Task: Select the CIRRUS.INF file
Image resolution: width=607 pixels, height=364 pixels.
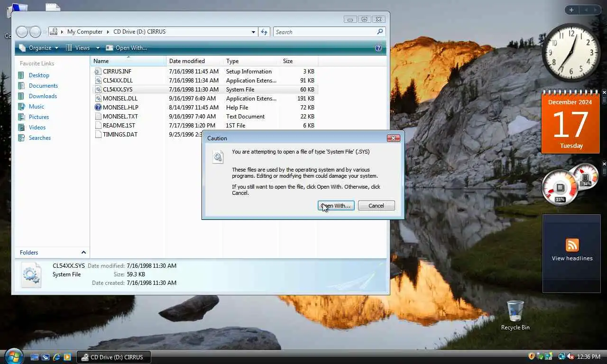Action: pyautogui.click(x=117, y=72)
